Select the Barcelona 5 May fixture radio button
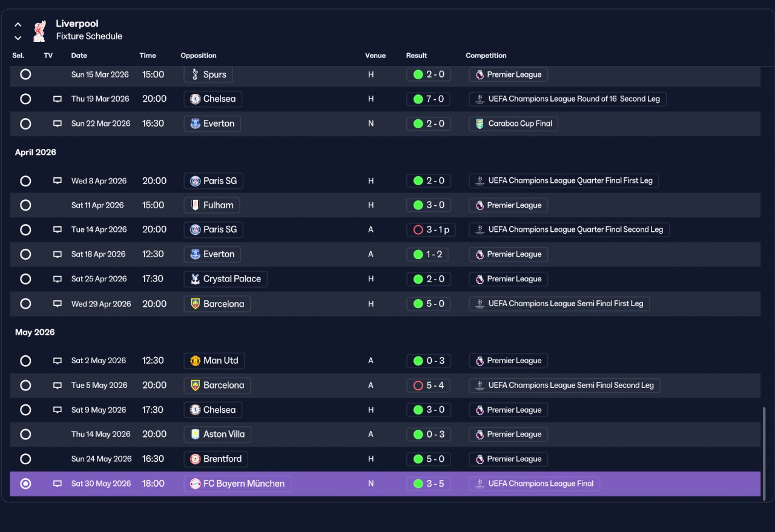 (x=25, y=386)
